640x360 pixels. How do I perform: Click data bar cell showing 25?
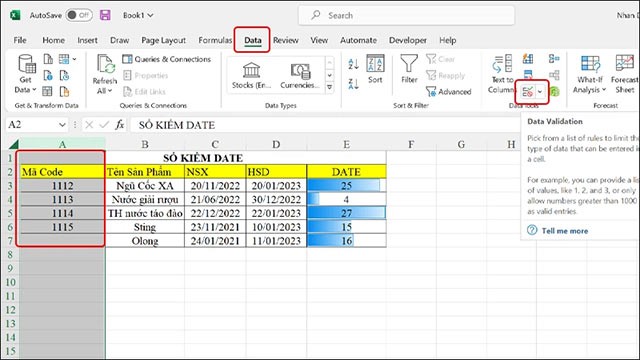click(346, 186)
